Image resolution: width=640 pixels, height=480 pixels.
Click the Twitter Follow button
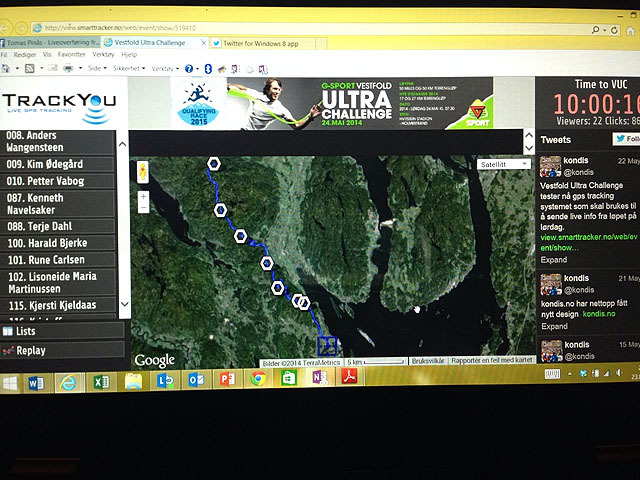click(x=626, y=139)
